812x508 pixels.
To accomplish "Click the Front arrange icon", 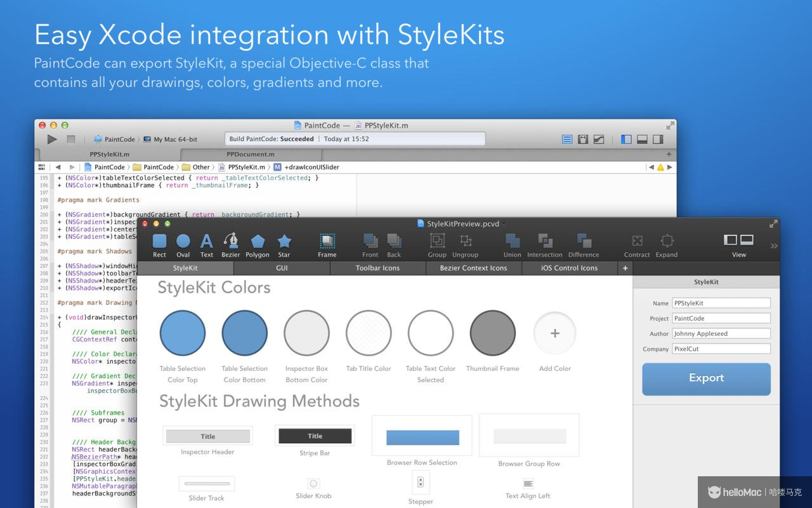I will click(370, 241).
